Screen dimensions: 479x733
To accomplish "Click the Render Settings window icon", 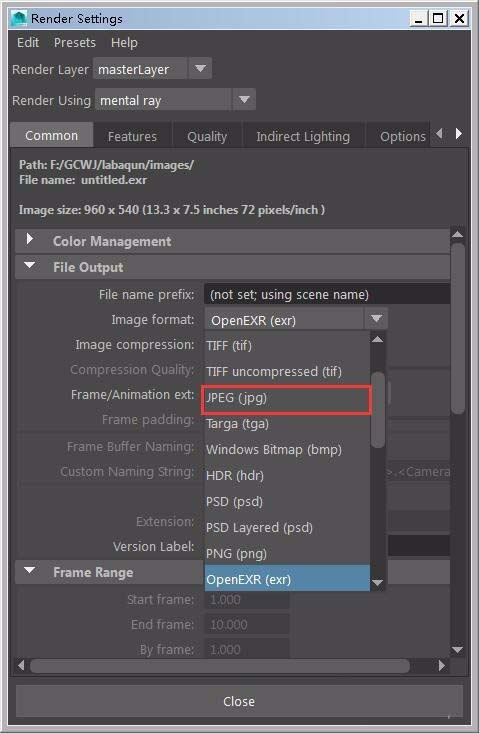I will click(20, 18).
